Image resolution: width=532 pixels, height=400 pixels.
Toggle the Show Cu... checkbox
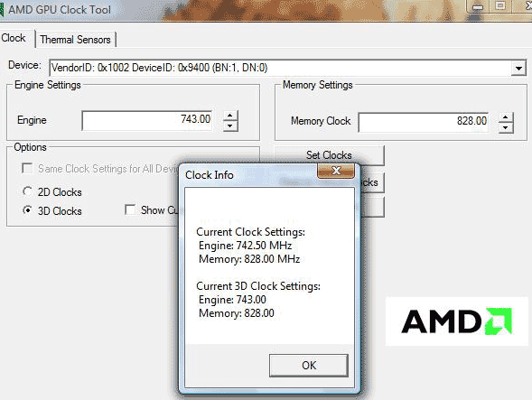(130, 209)
